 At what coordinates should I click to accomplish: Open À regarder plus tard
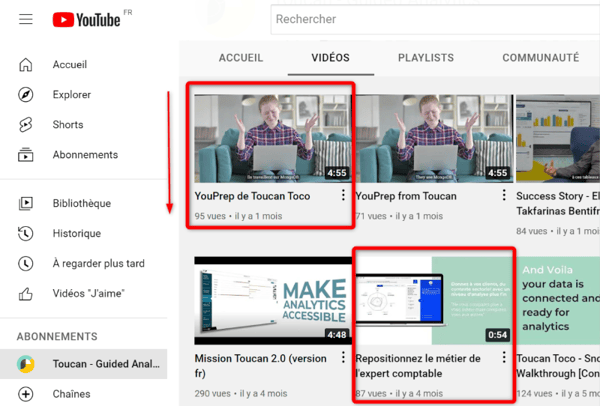[98, 264]
